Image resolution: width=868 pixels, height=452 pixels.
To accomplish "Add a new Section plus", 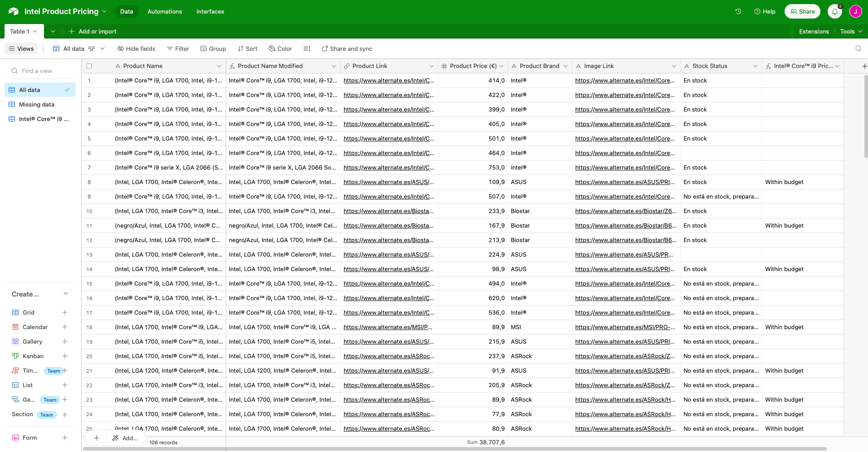I will pos(65,414).
